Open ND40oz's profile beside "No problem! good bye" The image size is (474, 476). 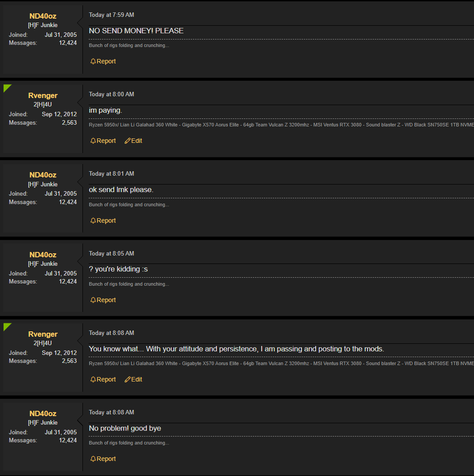(x=43, y=414)
